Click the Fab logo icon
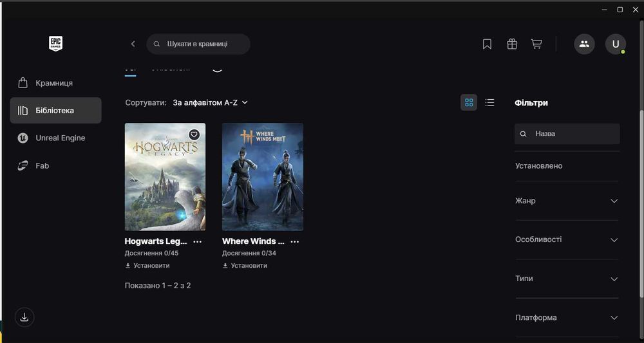 23,166
